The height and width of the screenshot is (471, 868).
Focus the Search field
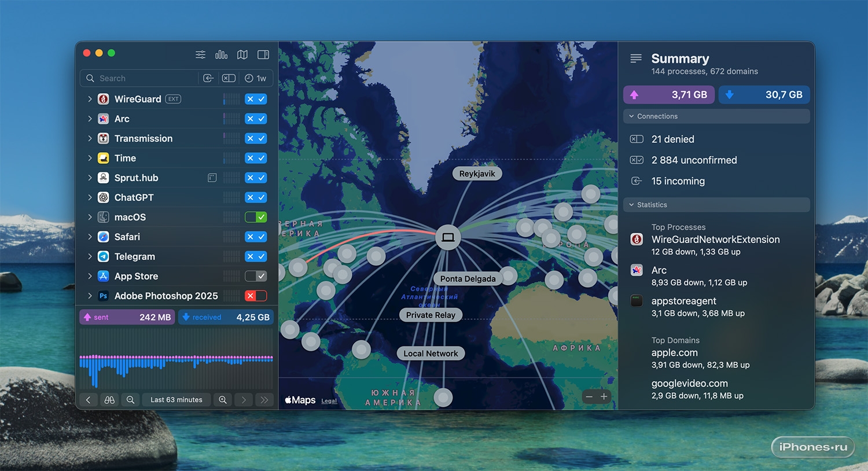coord(139,78)
